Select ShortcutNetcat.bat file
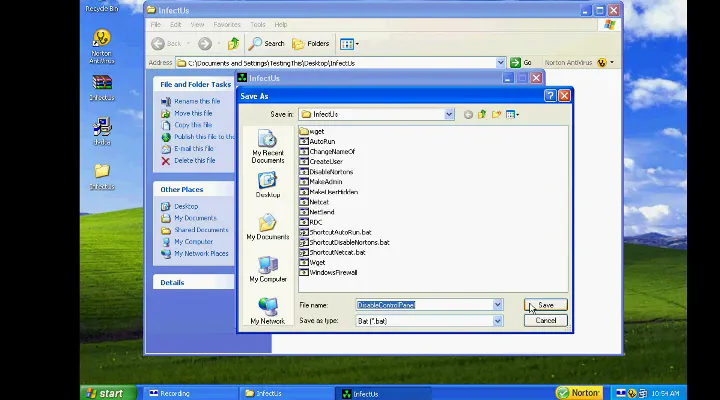Image resolution: width=720 pixels, height=400 pixels. click(332, 253)
